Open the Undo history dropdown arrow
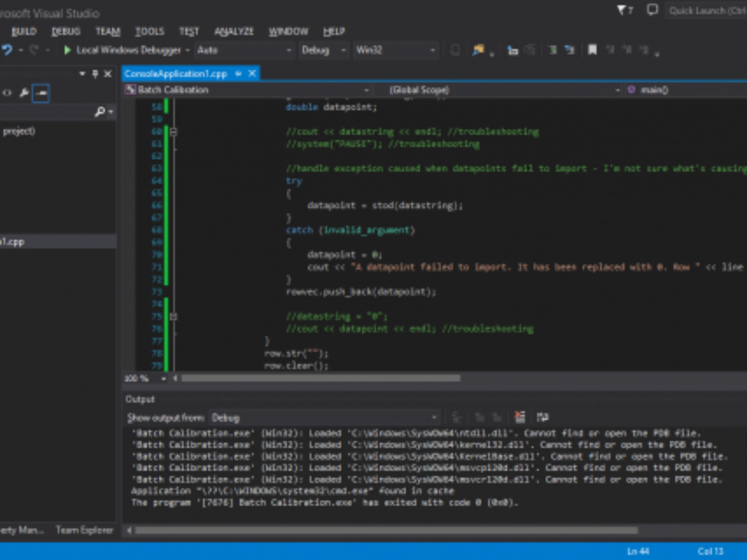The height and width of the screenshot is (560, 747). pos(20,50)
